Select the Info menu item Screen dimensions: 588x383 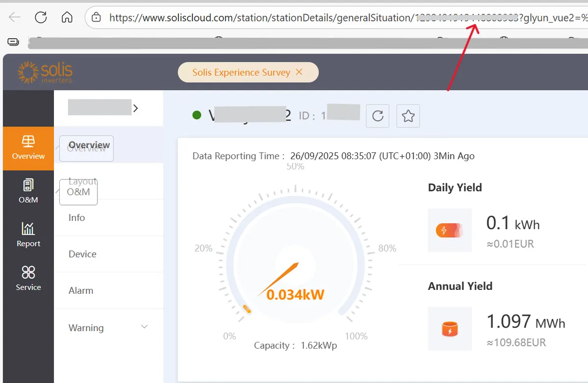(x=77, y=217)
